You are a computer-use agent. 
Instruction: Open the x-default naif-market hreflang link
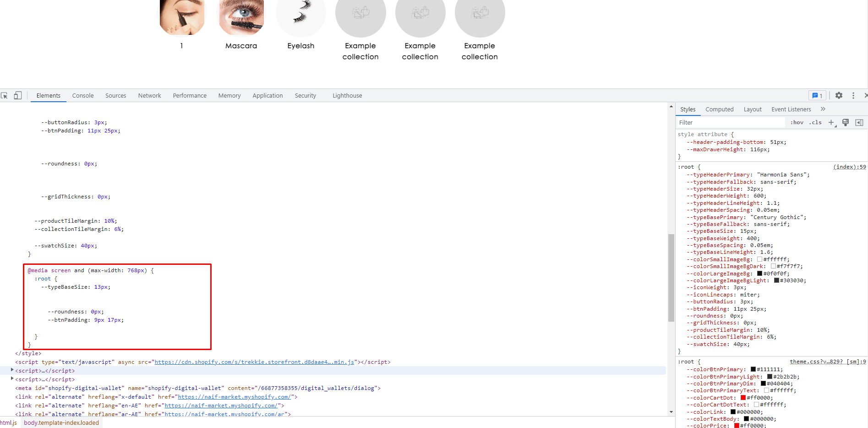234,397
